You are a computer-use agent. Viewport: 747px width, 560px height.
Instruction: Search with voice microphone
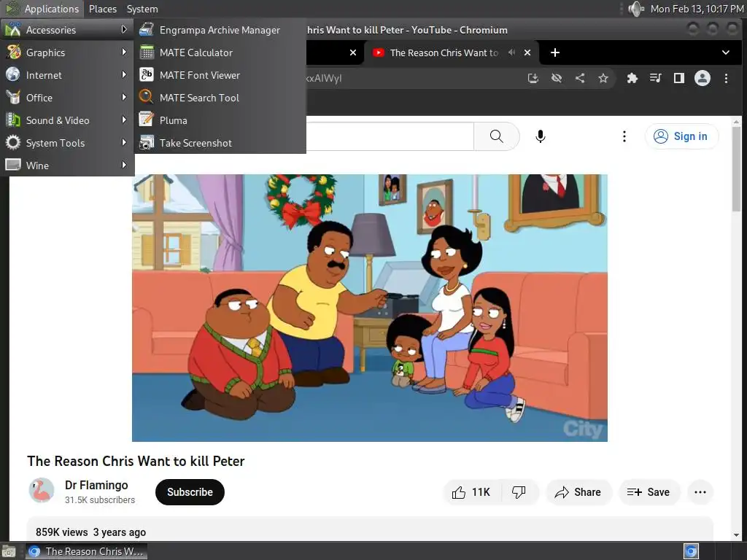(x=541, y=136)
